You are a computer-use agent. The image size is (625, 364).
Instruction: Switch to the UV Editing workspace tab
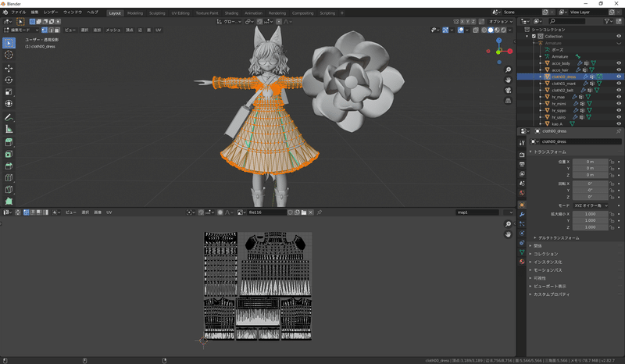(181, 13)
